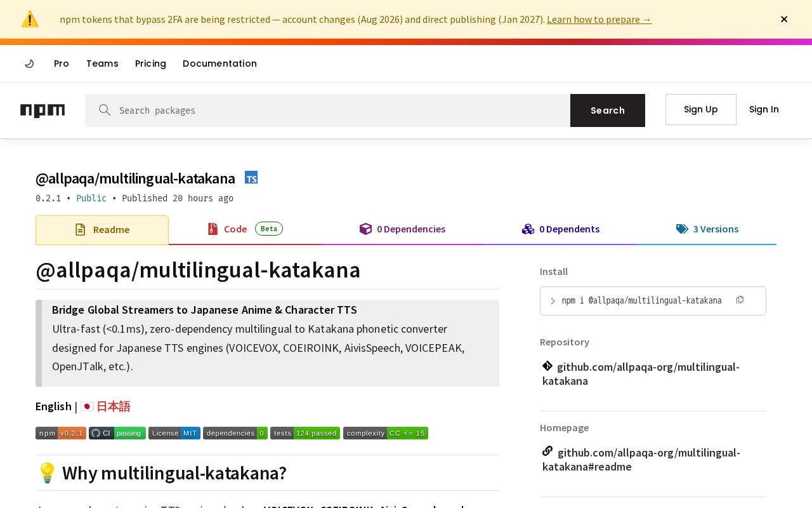
Task: Open the Pro menu item
Action: 62,63
